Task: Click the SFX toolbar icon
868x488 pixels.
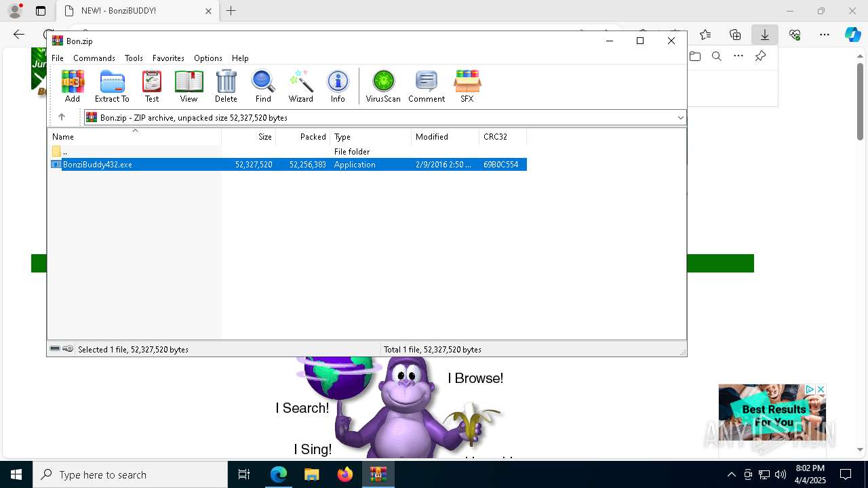Action: pos(467,85)
